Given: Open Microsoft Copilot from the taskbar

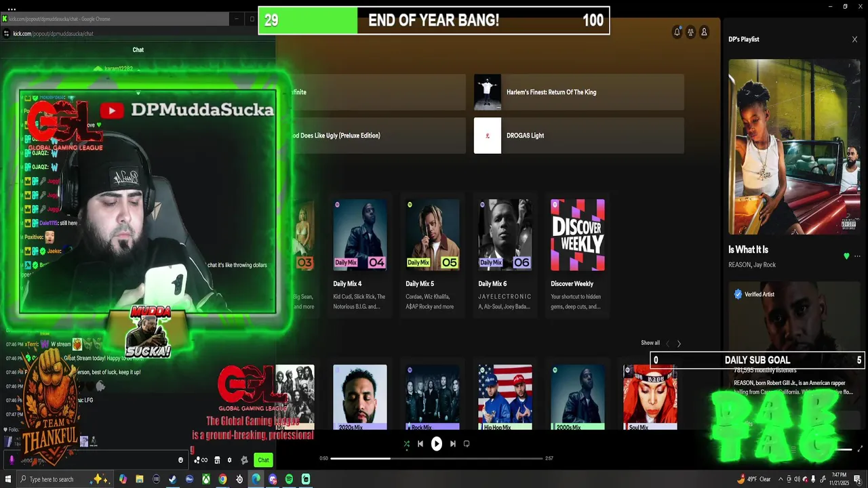Looking at the screenshot, I should coord(123,479).
